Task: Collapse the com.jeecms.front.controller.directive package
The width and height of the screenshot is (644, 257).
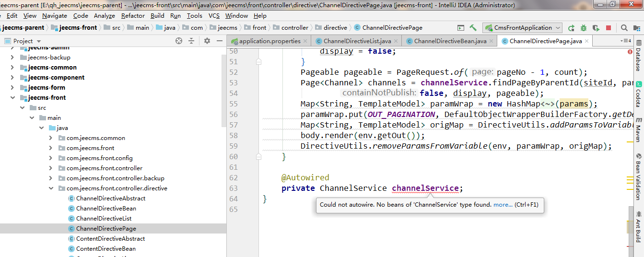Action: (51, 188)
